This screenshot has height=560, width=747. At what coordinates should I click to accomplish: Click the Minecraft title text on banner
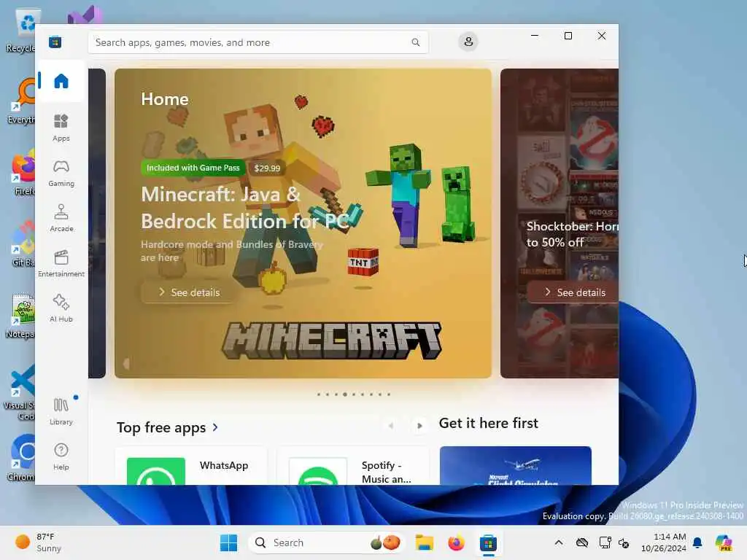[245, 208]
